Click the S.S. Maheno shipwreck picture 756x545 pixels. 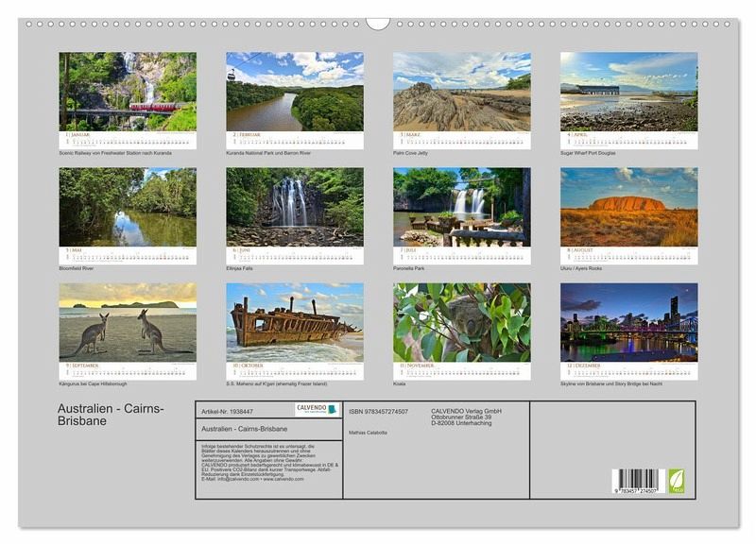click(295, 323)
